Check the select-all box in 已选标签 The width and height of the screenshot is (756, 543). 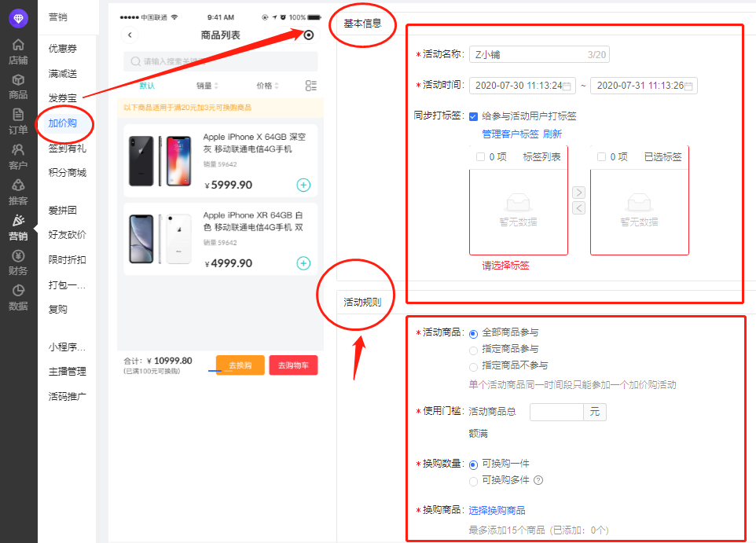(601, 156)
